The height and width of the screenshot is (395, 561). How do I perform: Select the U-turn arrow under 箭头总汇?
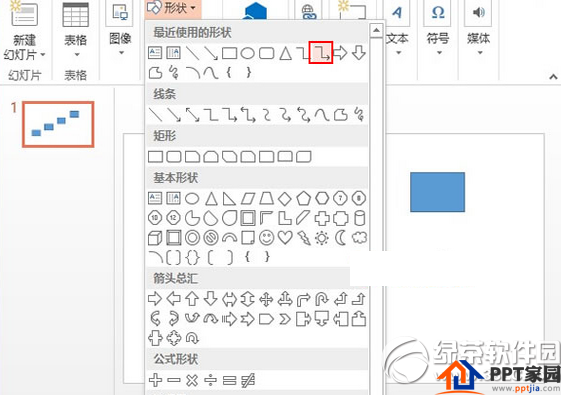coord(322,299)
